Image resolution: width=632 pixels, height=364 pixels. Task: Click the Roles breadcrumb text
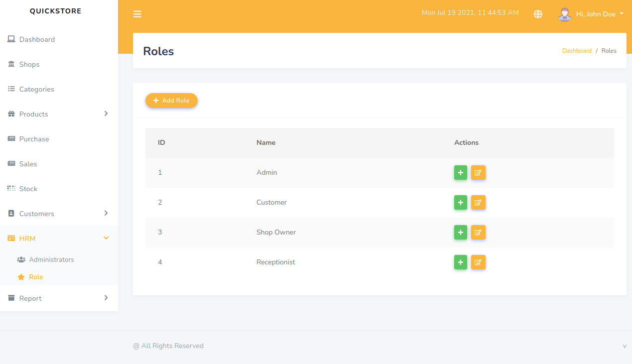click(x=609, y=51)
